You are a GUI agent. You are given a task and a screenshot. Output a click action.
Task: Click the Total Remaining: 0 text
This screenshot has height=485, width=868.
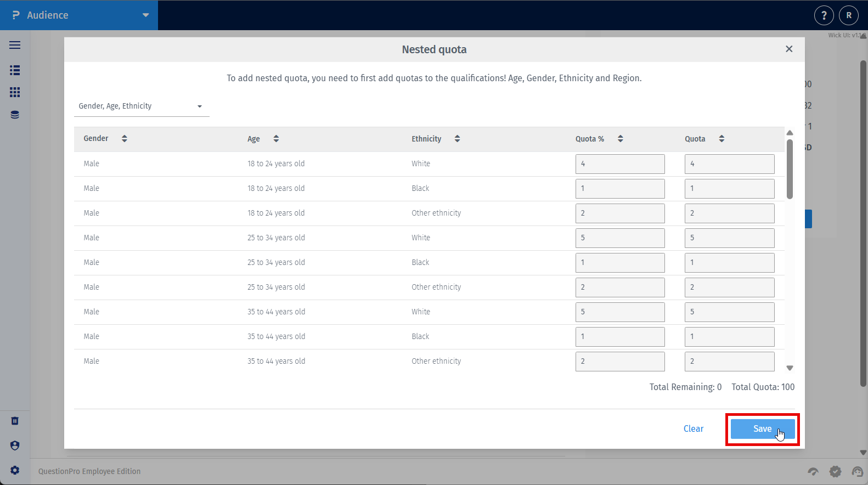pos(685,387)
